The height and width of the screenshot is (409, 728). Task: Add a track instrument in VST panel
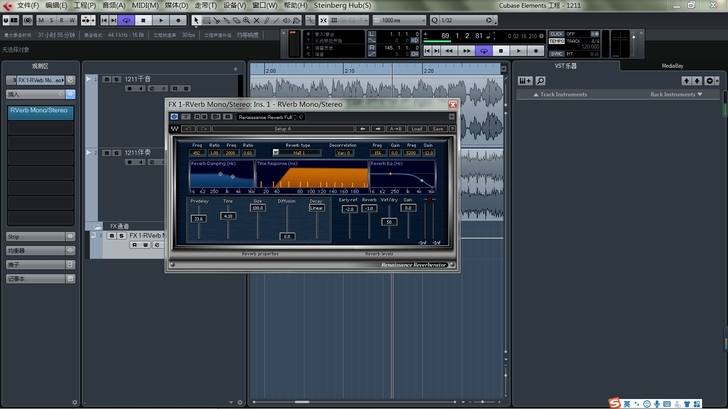pyautogui.click(x=525, y=81)
